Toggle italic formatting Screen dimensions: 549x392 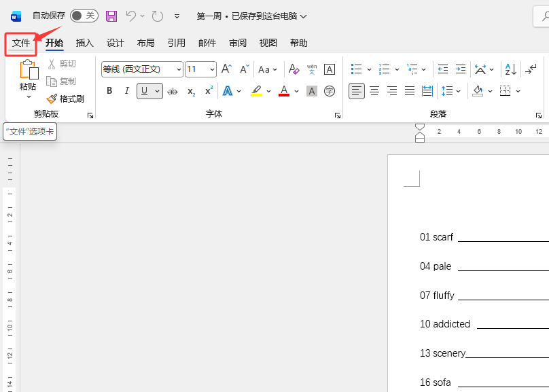click(127, 91)
